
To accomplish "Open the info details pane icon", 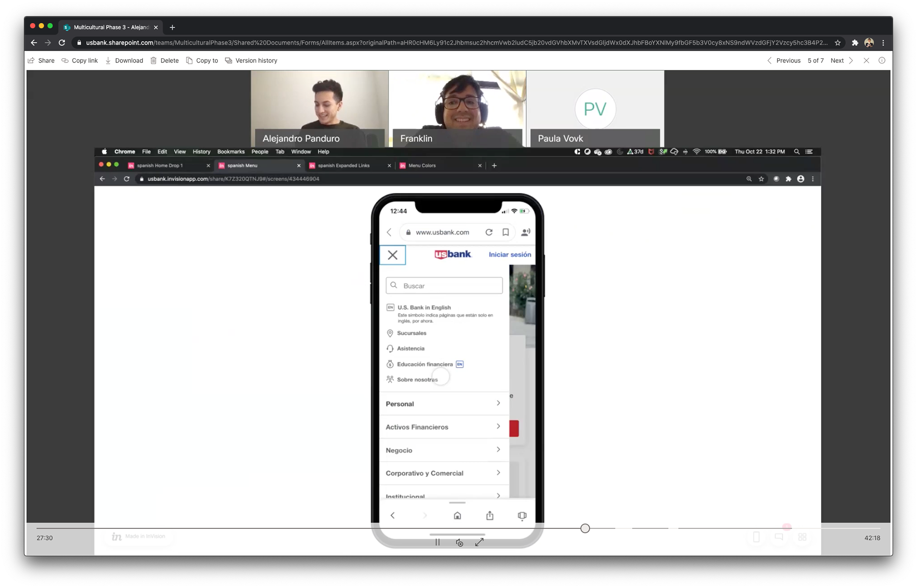I will point(882,61).
